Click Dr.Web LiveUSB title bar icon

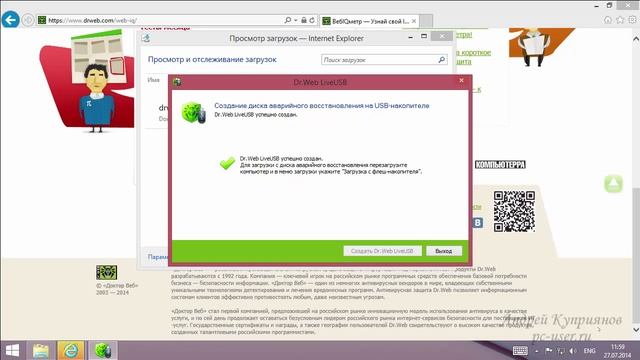tap(177, 82)
